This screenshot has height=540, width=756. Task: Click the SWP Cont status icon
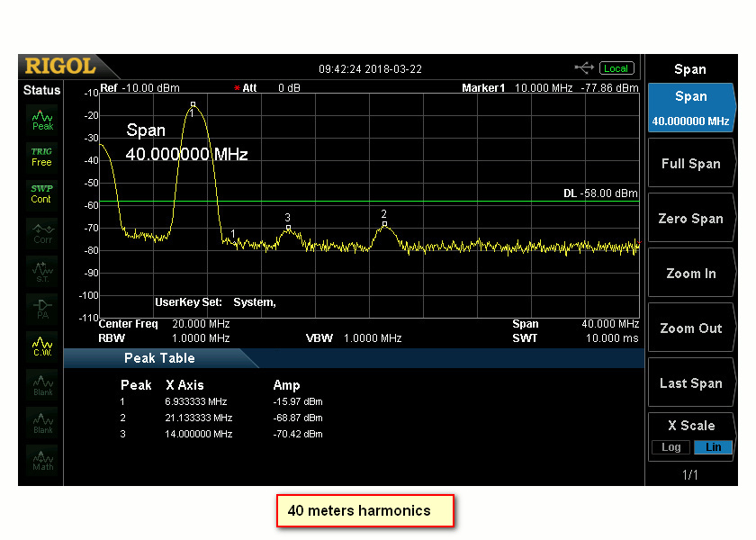pyautogui.click(x=42, y=193)
